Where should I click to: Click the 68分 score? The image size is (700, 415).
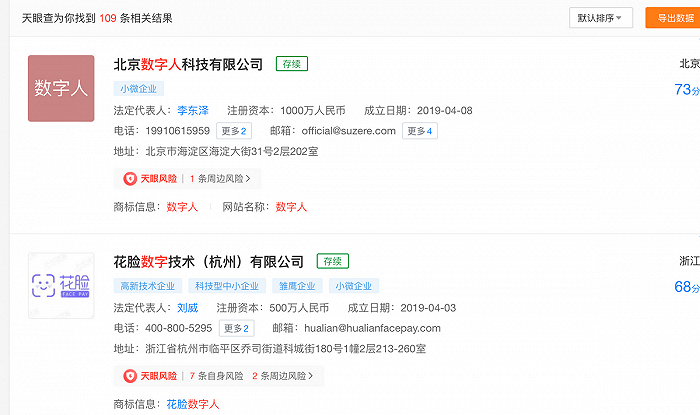pos(687,287)
